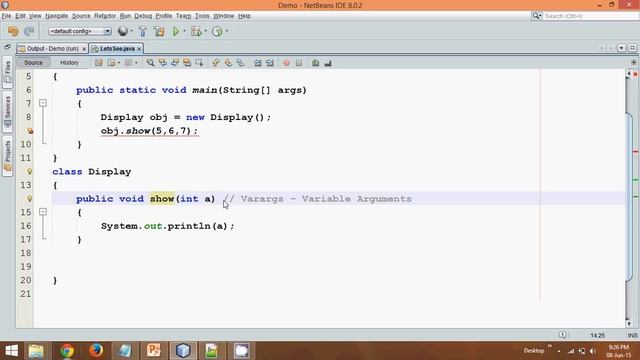
Task: Click the globe browser icon in the toolbar
Action: point(122,31)
